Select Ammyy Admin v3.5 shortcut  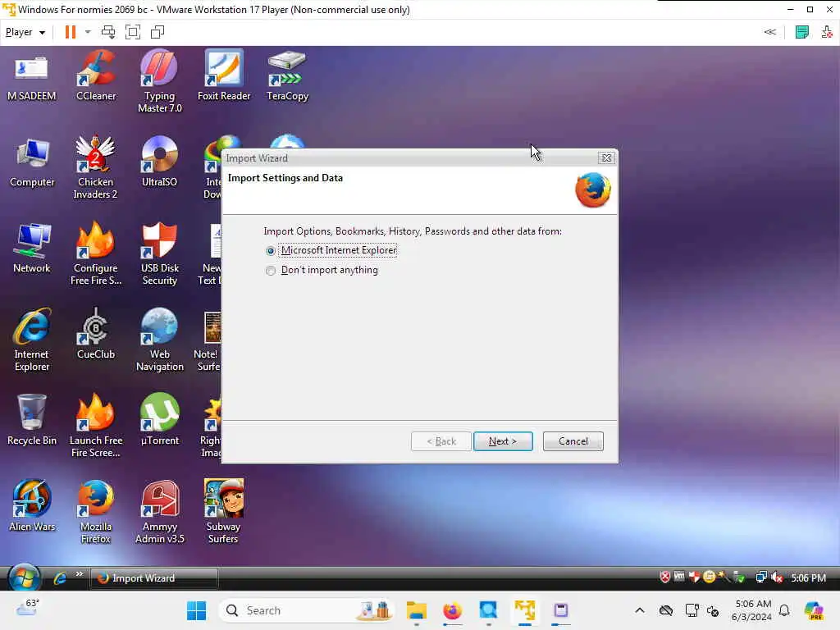(x=160, y=513)
